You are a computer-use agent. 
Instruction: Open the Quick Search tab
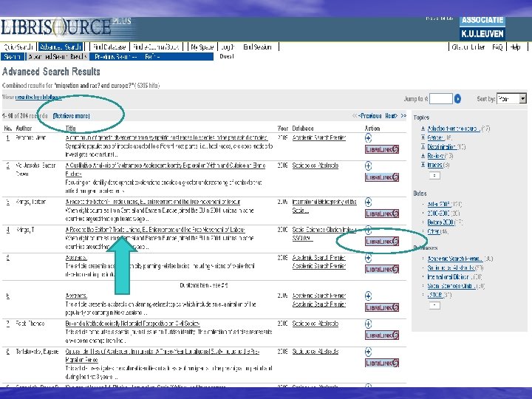point(18,47)
